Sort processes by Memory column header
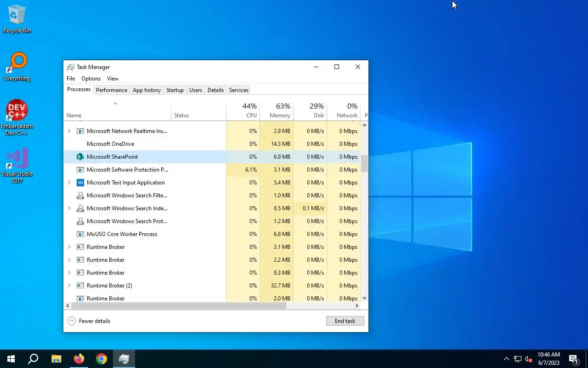This screenshot has height=368, width=588. [277, 110]
